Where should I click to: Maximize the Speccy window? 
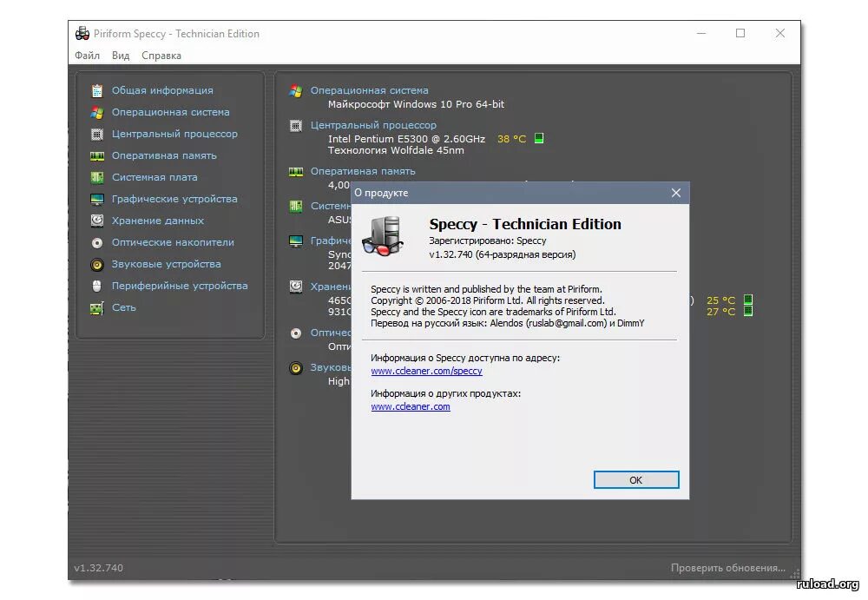[x=740, y=33]
